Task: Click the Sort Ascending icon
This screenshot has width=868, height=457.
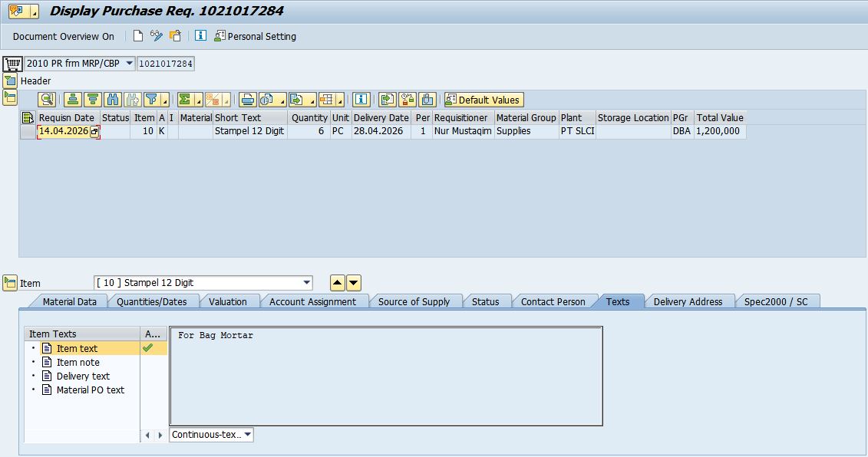Action: click(x=72, y=100)
